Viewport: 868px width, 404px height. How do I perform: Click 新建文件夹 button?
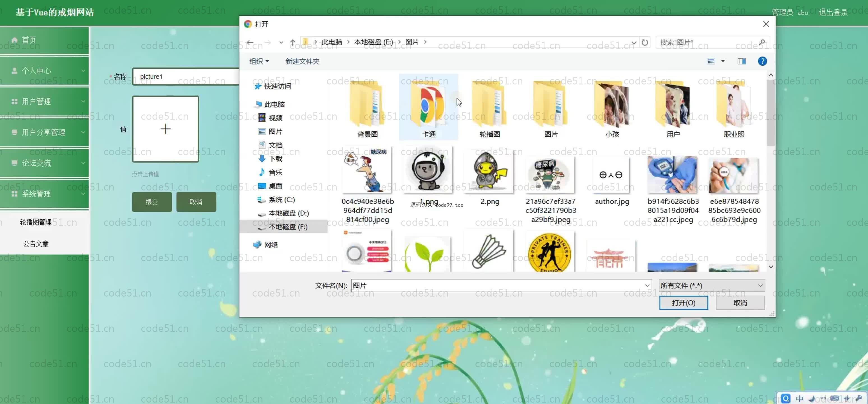pyautogui.click(x=302, y=61)
